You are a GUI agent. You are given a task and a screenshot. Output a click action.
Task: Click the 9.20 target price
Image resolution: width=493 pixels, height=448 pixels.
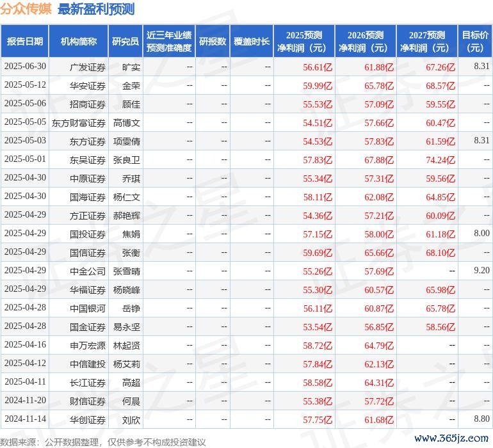point(481,270)
